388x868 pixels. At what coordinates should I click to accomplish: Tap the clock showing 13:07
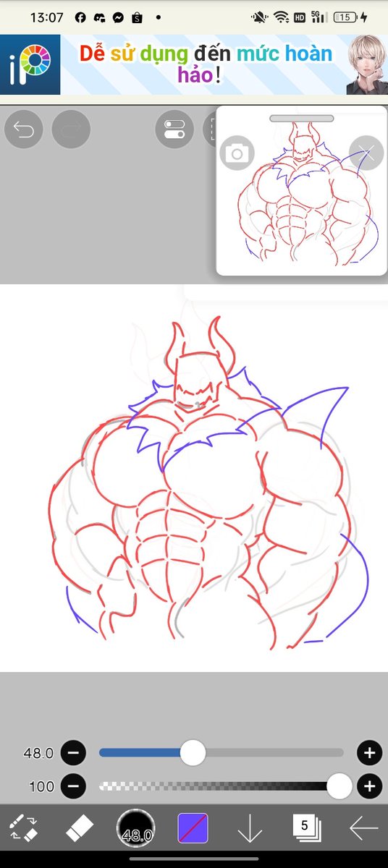pyautogui.click(x=46, y=17)
